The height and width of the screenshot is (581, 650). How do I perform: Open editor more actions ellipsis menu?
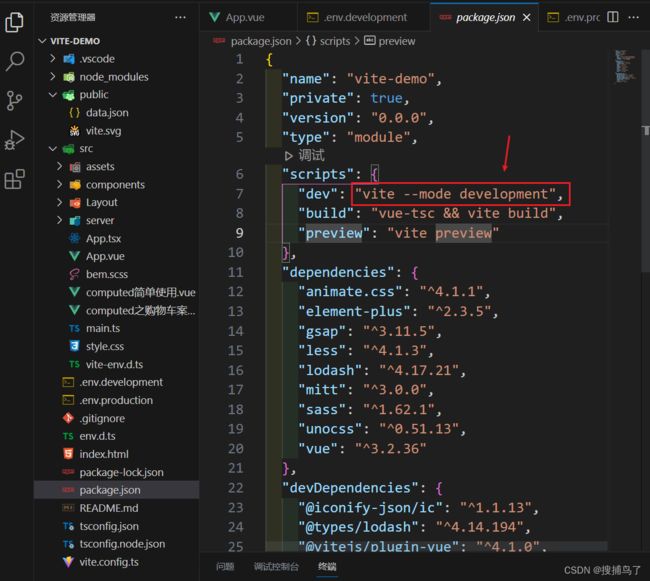coord(636,17)
